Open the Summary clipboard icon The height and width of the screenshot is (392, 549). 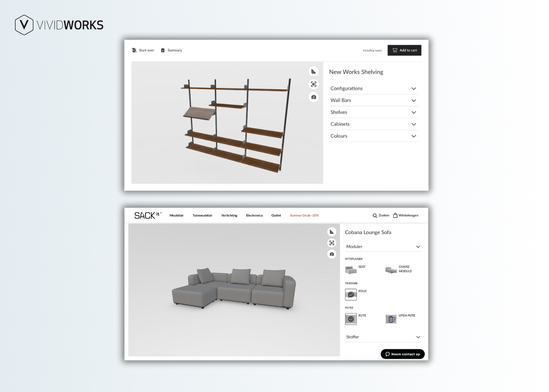[x=163, y=50]
